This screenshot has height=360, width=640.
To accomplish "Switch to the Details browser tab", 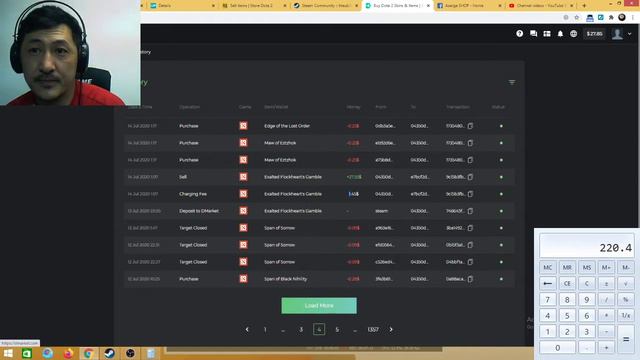I will click(x=182, y=6).
